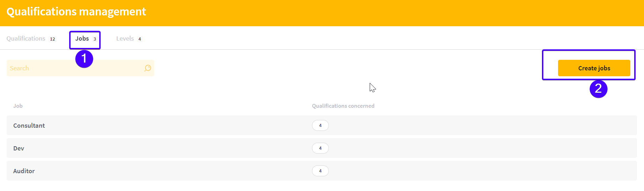644x191 pixels.
Task: Click the Jobs tab count badge 3
Action: tap(95, 39)
